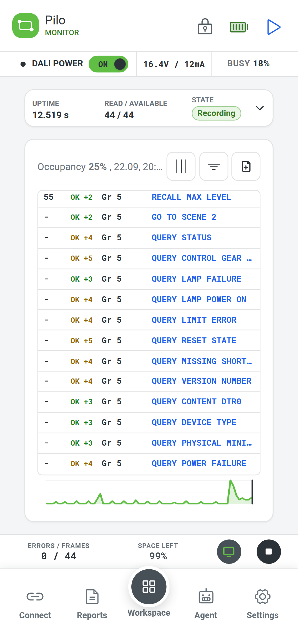Click the QUERY LAMP POWER ON row

point(149,300)
